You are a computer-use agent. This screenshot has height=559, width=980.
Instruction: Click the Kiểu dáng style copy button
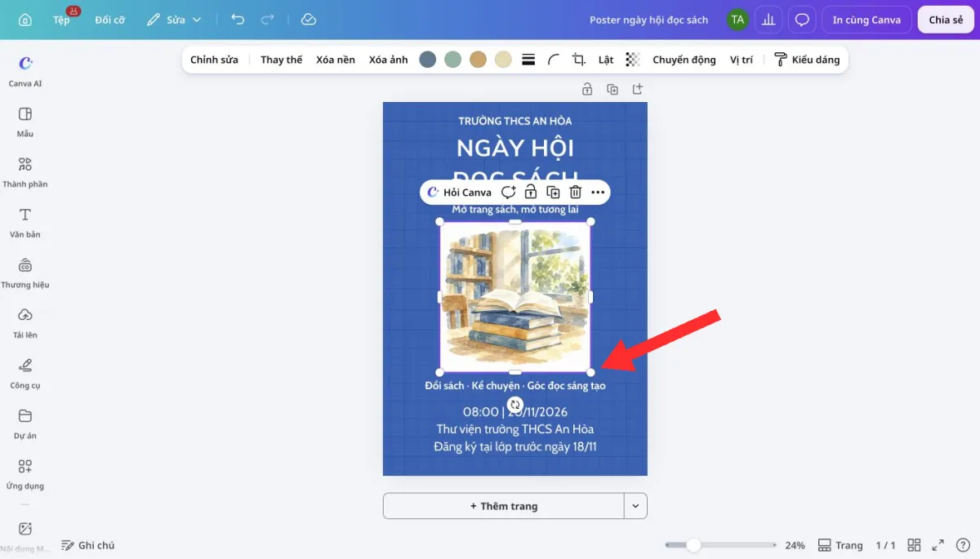click(807, 60)
